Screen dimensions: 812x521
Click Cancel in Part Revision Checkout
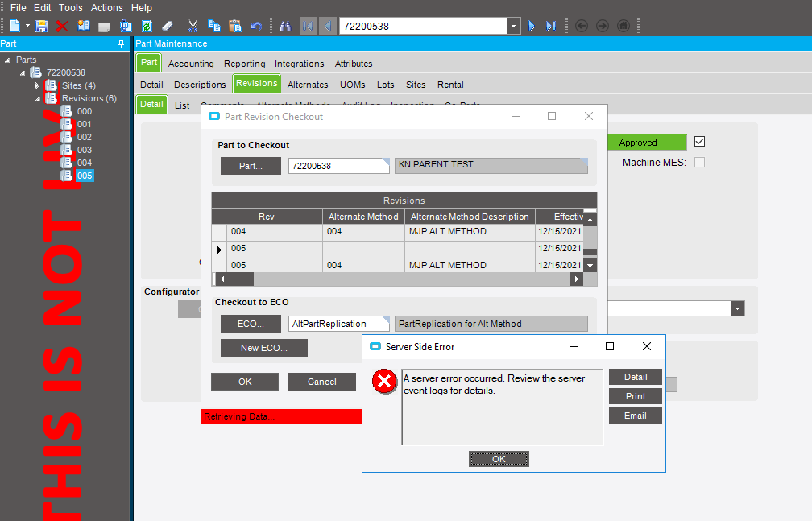(322, 382)
